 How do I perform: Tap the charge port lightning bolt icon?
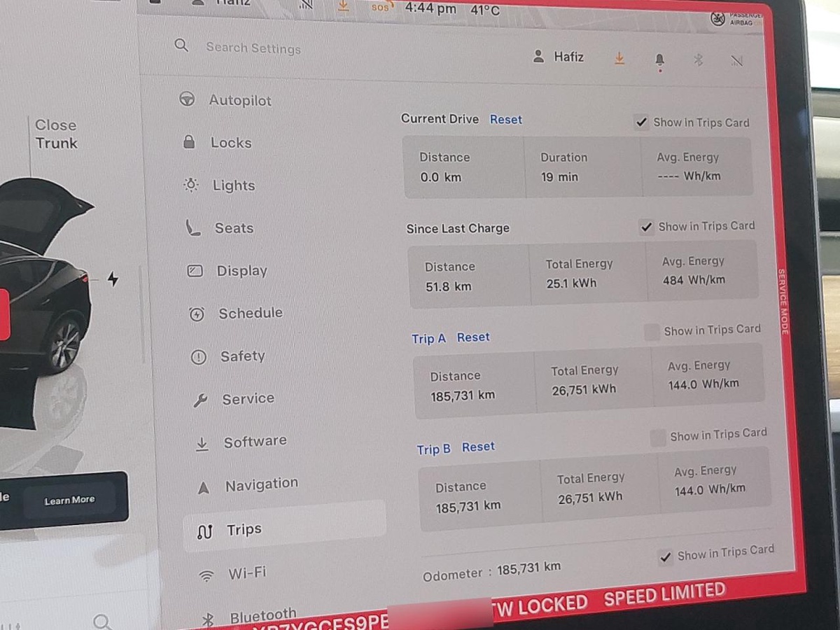113,279
